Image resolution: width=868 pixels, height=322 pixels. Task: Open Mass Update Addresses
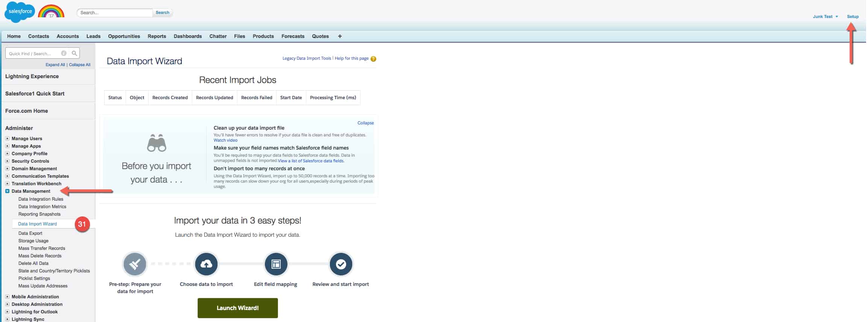[43, 286]
